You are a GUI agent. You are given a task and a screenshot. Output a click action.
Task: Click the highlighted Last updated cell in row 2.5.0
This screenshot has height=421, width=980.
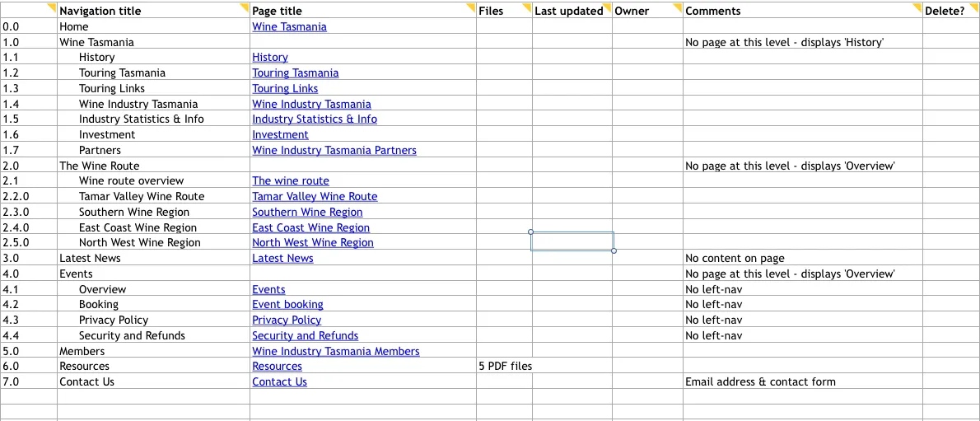[572, 241]
